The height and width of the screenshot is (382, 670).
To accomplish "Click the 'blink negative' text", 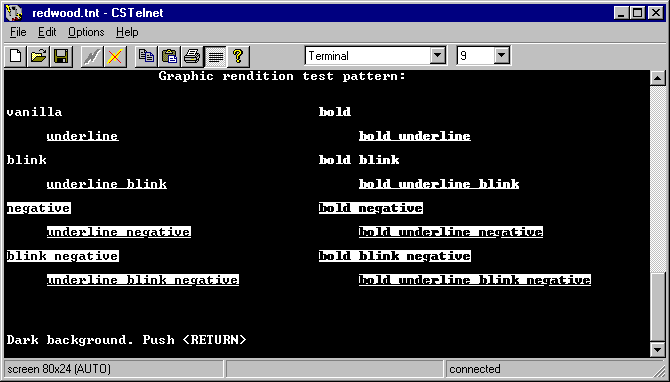I will click(x=63, y=256).
